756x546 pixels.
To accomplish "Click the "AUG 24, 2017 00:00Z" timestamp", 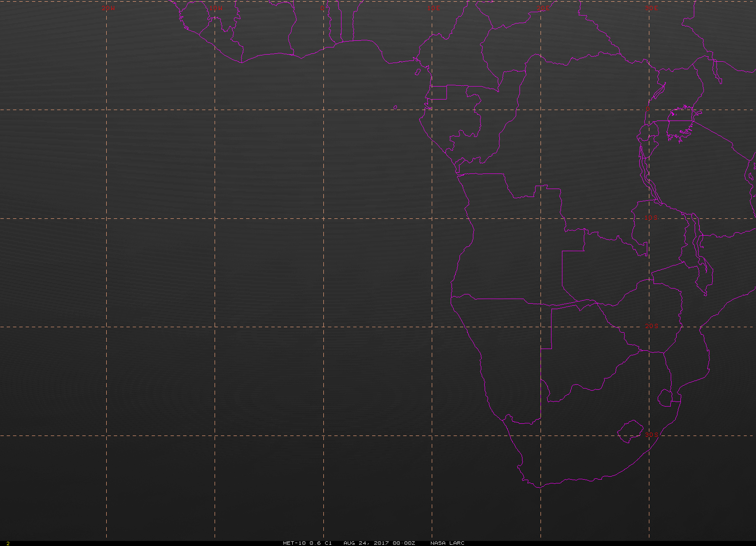I will pos(379,543).
